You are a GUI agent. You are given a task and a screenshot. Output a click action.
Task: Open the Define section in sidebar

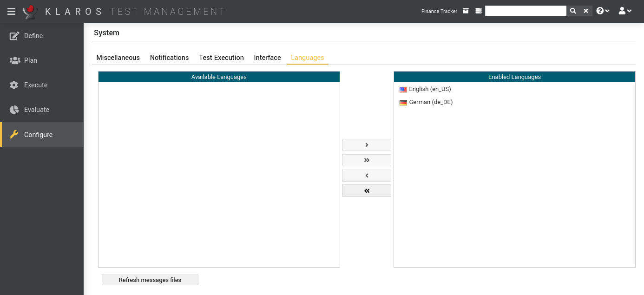(x=33, y=36)
